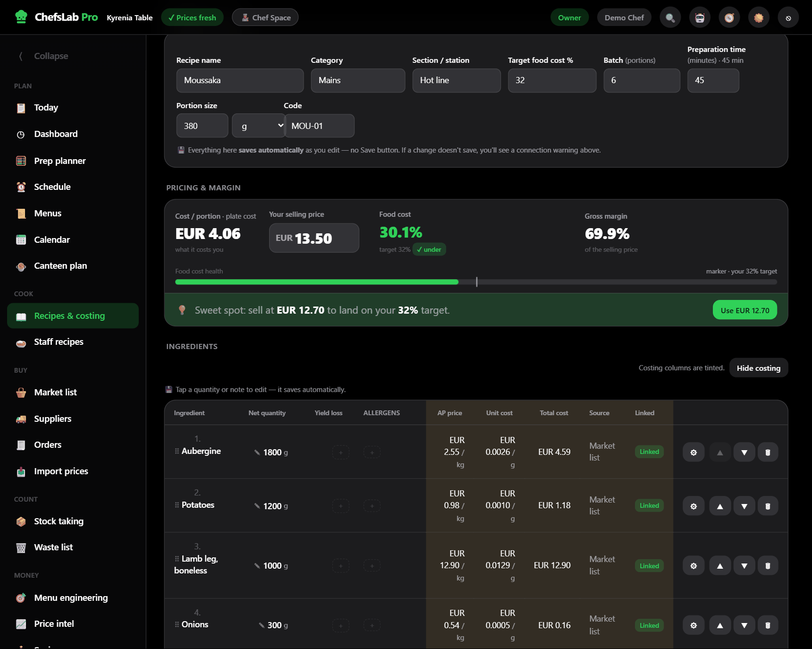Image resolution: width=812 pixels, height=649 pixels.
Task: Add yield loss for Aubergine
Action: pyautogui.click(x=341, y=453)
